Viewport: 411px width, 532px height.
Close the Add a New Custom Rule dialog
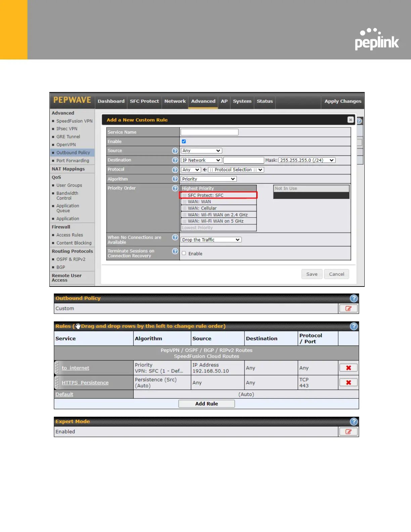coord(351,120)
